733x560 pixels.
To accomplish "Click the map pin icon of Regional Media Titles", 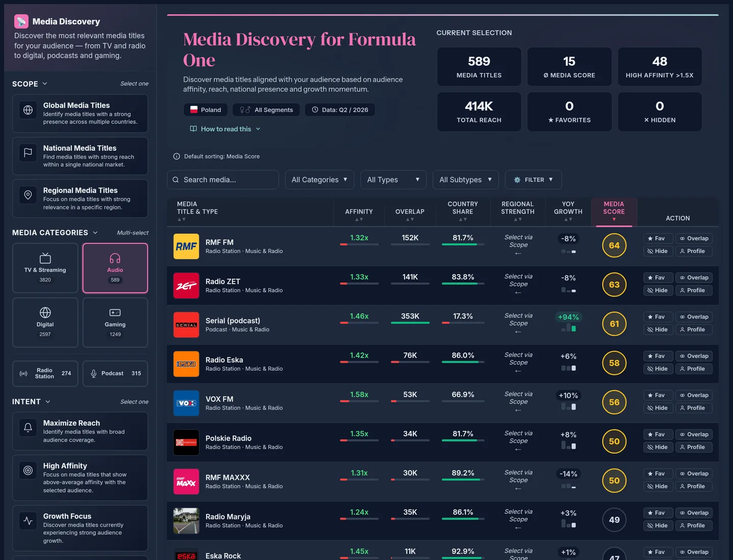I will [x=28, y=195].
